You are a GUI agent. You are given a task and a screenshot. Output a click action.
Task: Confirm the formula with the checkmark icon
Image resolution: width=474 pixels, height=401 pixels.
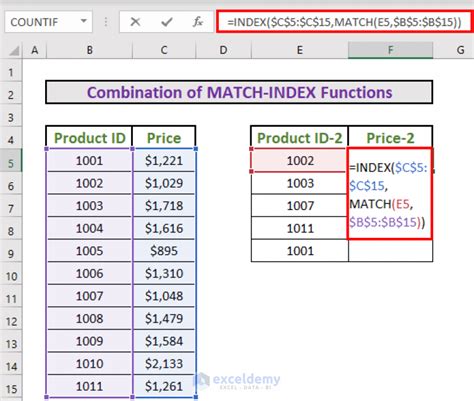tap(166, 22)
